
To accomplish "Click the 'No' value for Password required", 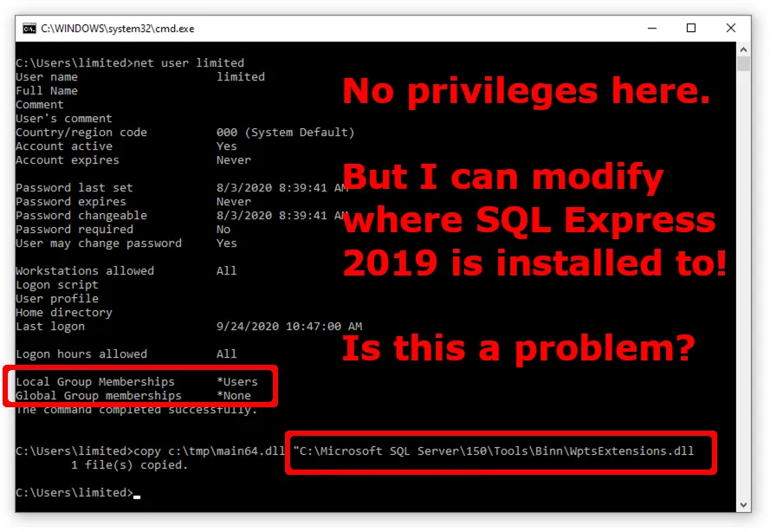I will pyautogui.click(x=223, y=230).
